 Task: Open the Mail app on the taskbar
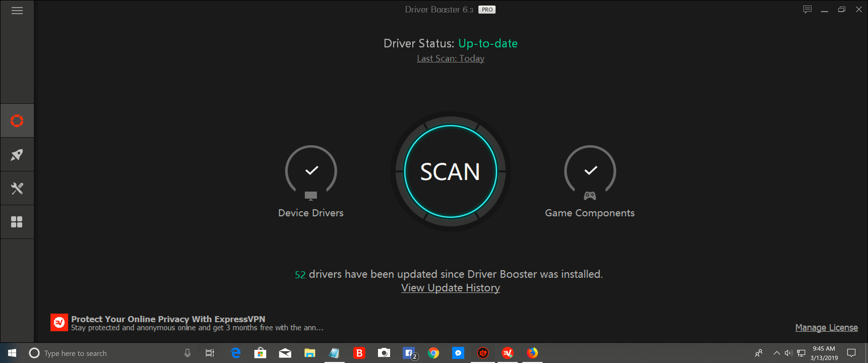(285, 353)
